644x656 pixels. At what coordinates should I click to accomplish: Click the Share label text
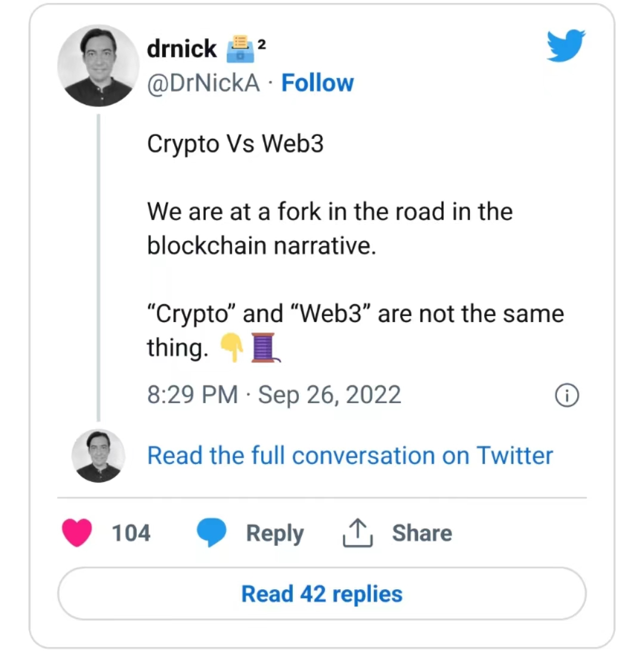(422, 533)
